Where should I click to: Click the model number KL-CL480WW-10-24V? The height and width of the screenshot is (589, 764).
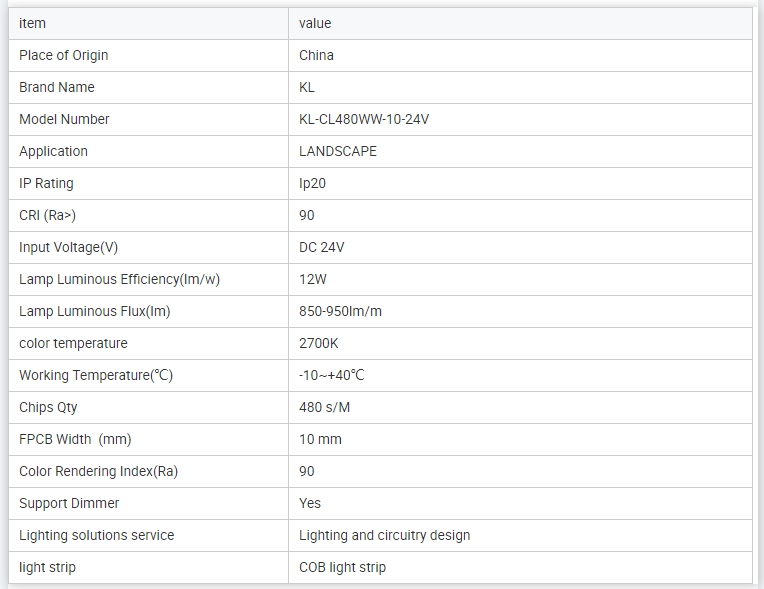point(364,119)
